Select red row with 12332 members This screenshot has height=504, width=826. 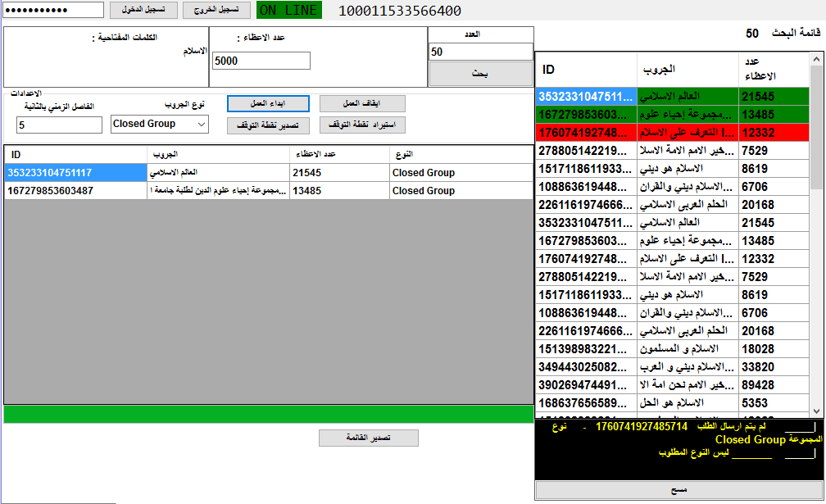tap(672, 132)
